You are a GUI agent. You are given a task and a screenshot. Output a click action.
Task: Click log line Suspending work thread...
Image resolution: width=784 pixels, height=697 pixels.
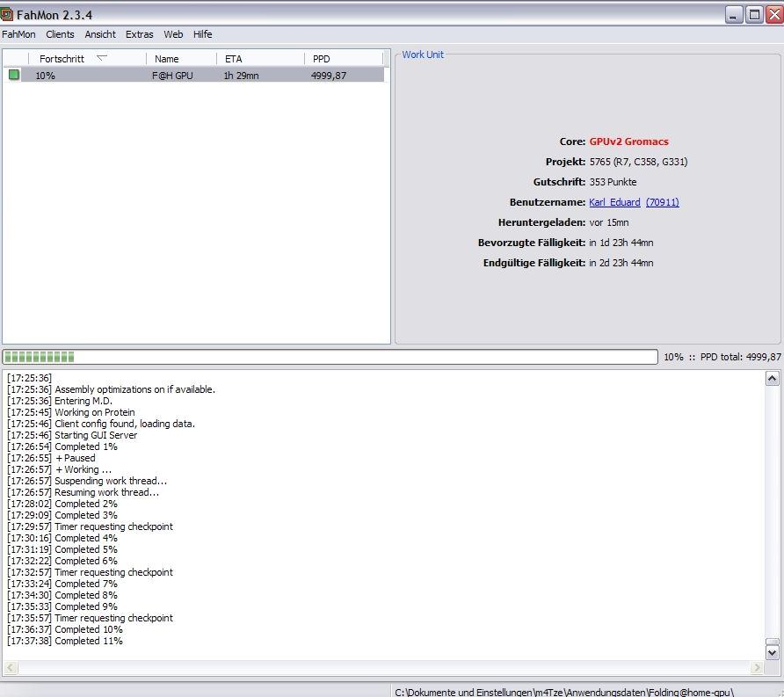point(87,481)
